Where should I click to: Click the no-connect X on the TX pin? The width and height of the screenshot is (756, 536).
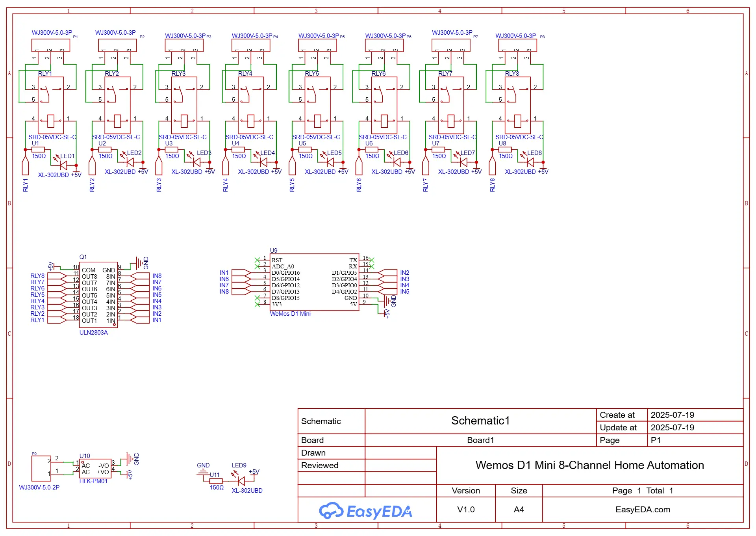click(372, 260)
